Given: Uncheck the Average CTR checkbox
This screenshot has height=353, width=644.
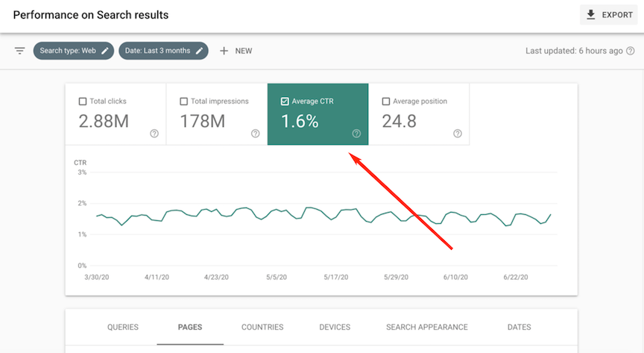Looking at the screenshot, I should 285,101.
